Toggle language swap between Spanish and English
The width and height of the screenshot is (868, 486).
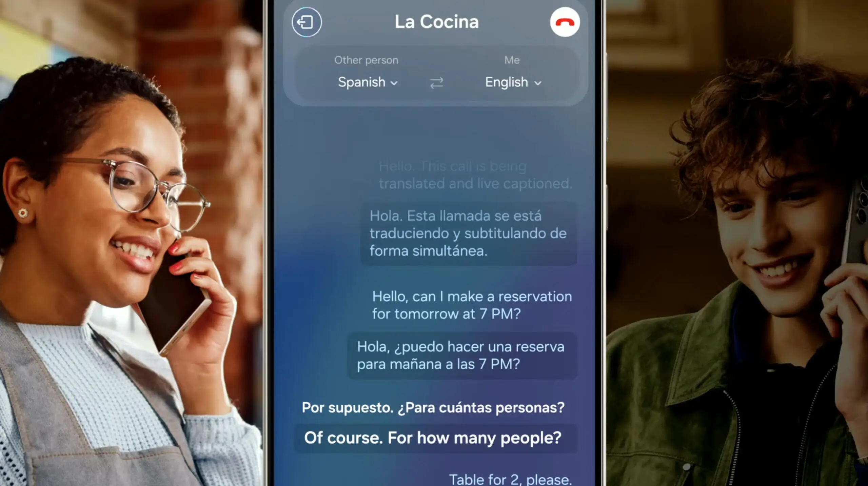435,82
